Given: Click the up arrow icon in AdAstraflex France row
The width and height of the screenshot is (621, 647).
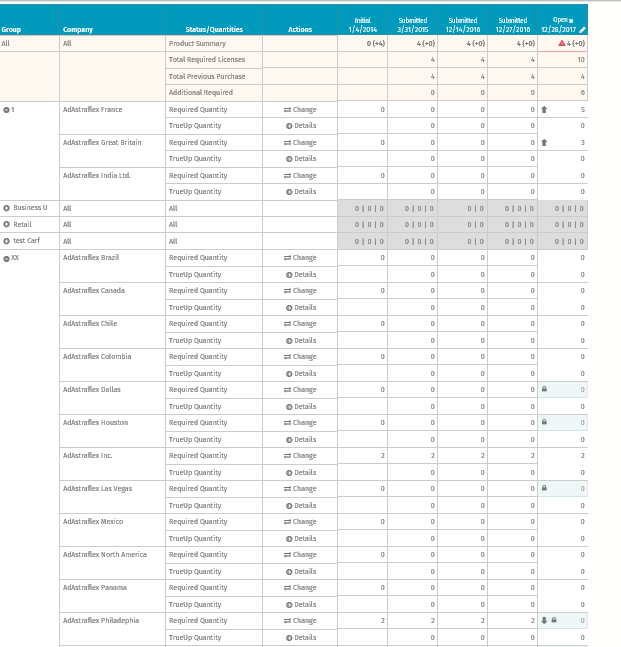Looking at the screenshot, I should 544,109.
